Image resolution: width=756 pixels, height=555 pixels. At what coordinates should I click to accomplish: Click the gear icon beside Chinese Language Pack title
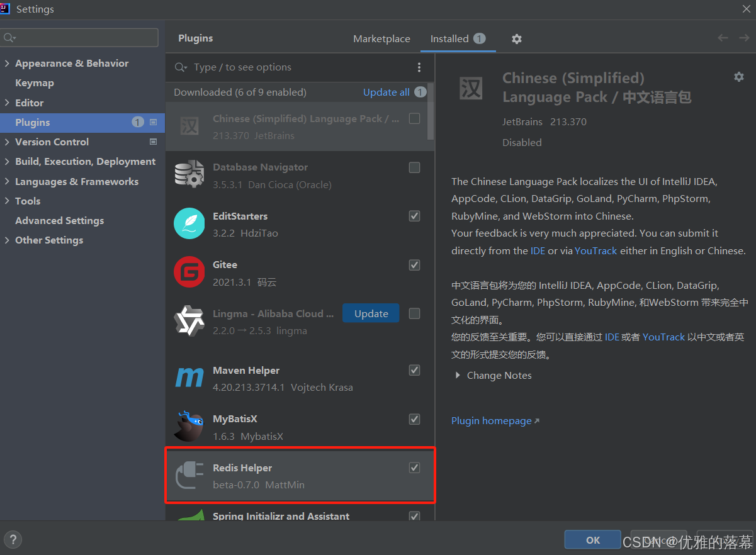tap(739, 77)
